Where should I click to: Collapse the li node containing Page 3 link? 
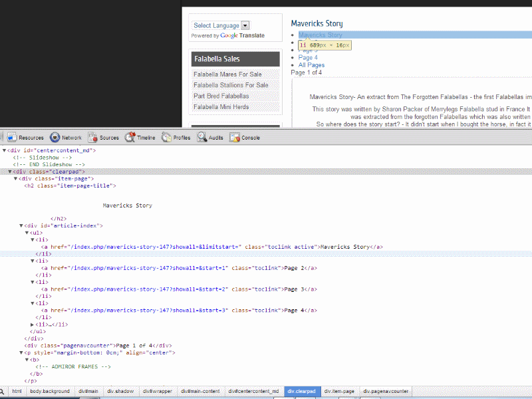pyautogui.click(x=33, y=282)
